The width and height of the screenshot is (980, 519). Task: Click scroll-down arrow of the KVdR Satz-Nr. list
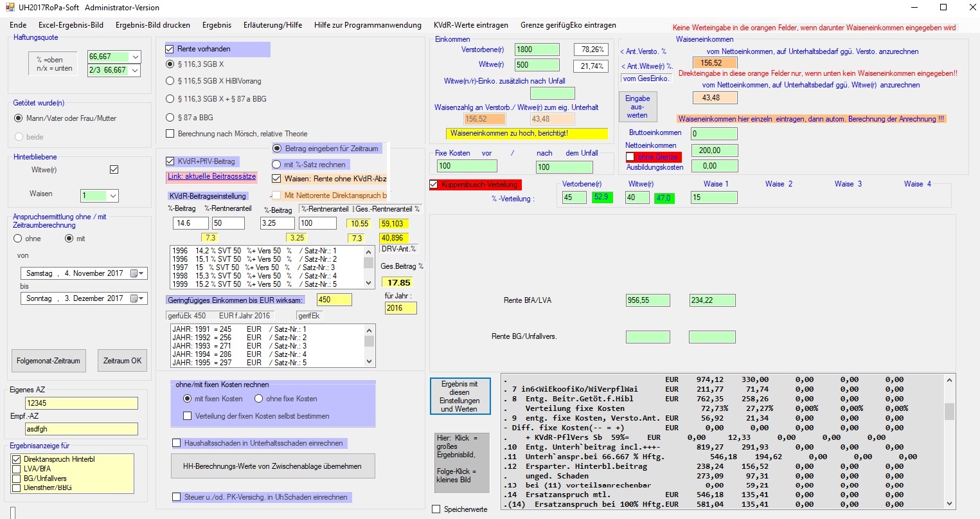(368, 283)
